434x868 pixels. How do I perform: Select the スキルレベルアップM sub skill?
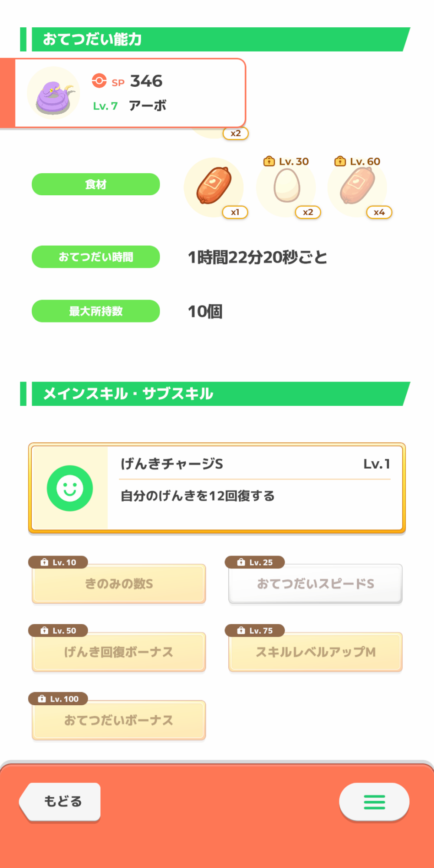(x=316, y=652)
